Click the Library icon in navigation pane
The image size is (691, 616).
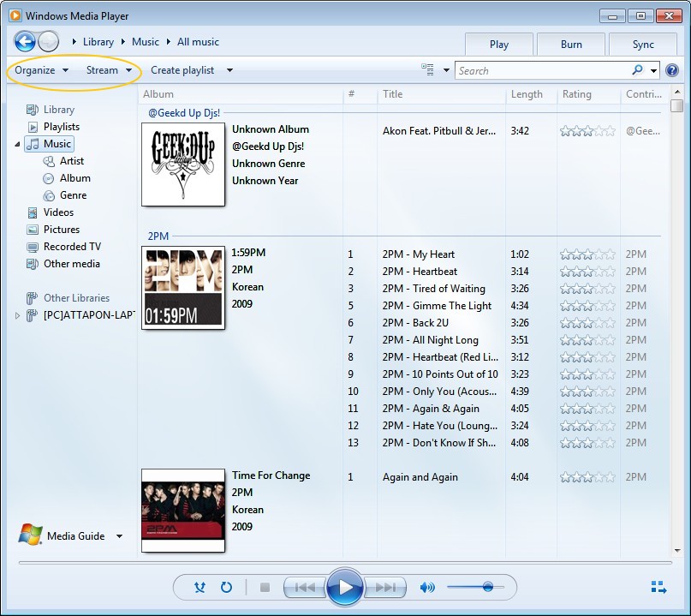(33, 110)
